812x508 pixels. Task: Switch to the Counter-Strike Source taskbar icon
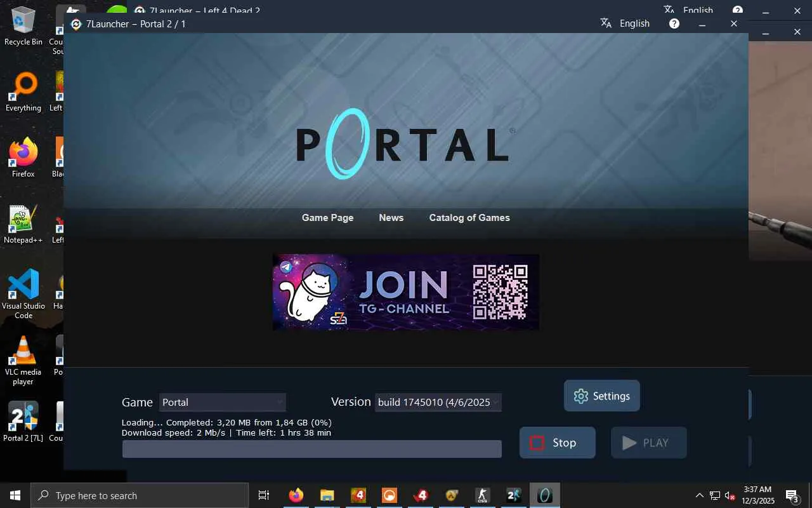(x=483, y=495)
